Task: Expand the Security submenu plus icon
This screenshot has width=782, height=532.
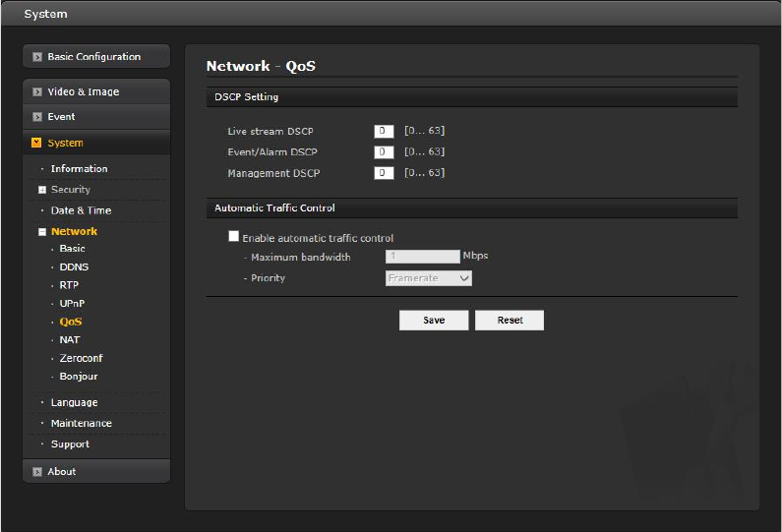Action: [x=42, y=190]
